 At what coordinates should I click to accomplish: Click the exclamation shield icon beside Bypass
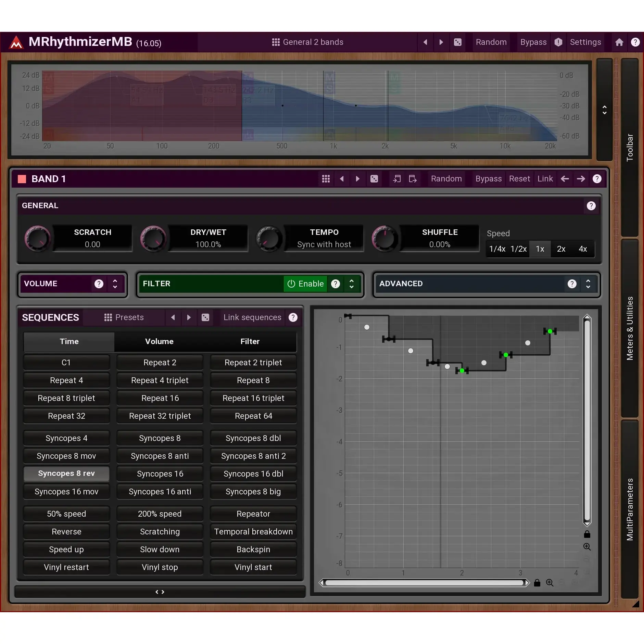point(558,42)
